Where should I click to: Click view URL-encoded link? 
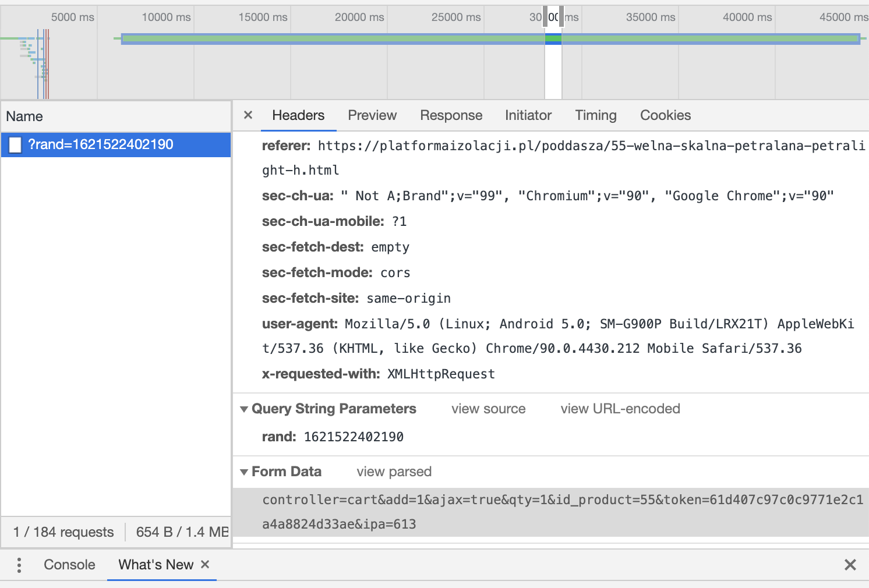(x=620, y=409)
